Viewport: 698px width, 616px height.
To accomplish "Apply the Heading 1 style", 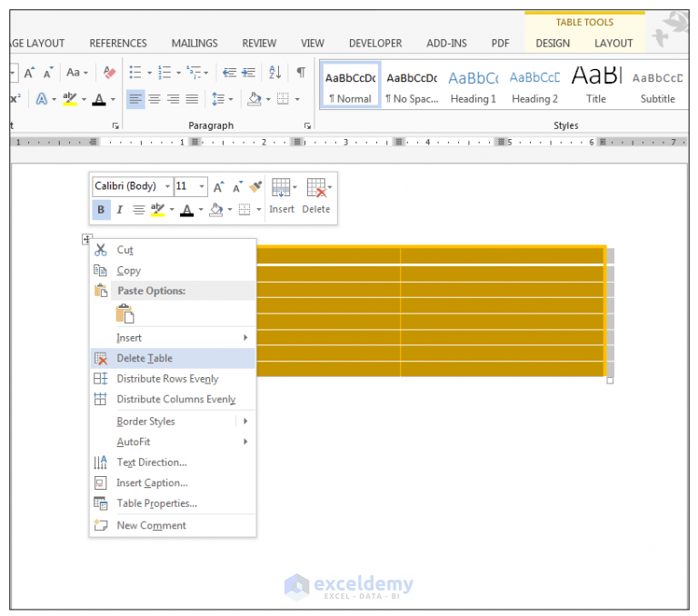I will click(473, 86).
